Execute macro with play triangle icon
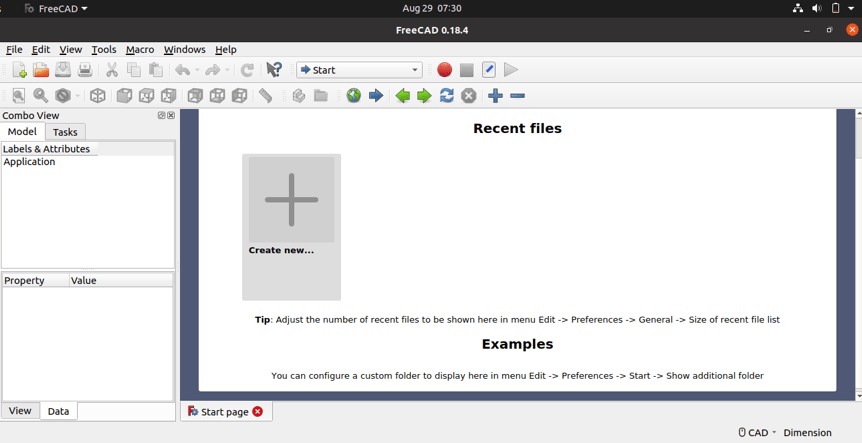Viewport: 862px width, 443px height. click(511, 70)
